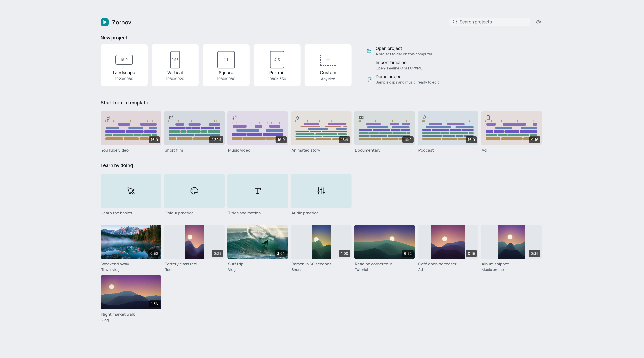Click the microphone icon on Podcast template
The width and height of the screenshot is (644, 358).
coord(425,117)
